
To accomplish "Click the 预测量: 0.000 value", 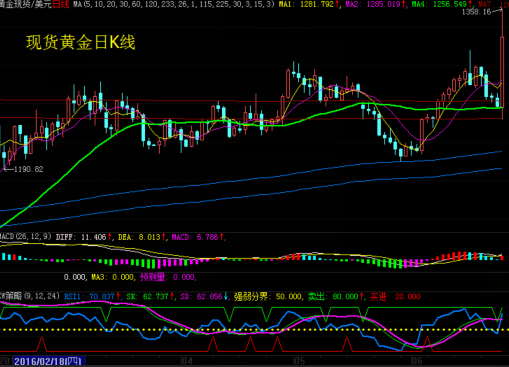I will [168, 277].
